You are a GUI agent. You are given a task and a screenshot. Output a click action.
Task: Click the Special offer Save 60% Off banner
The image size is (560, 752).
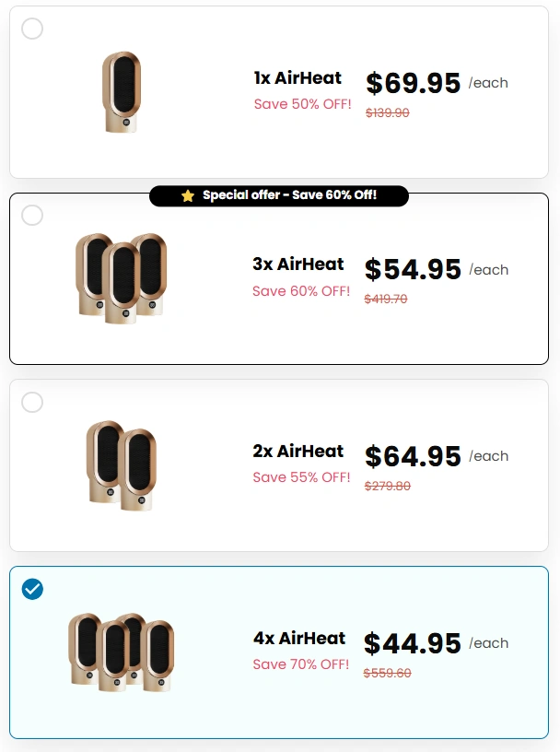point(279,195)
